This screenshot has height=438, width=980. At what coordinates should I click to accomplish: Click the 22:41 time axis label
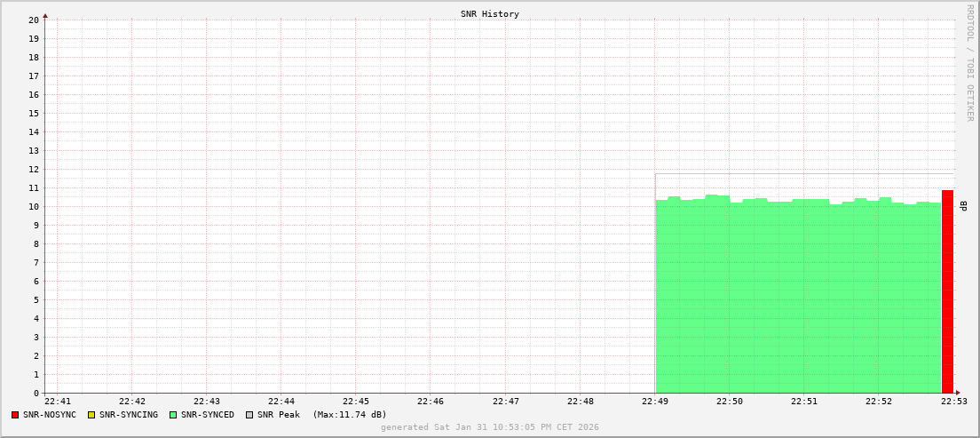coord(57,402)
